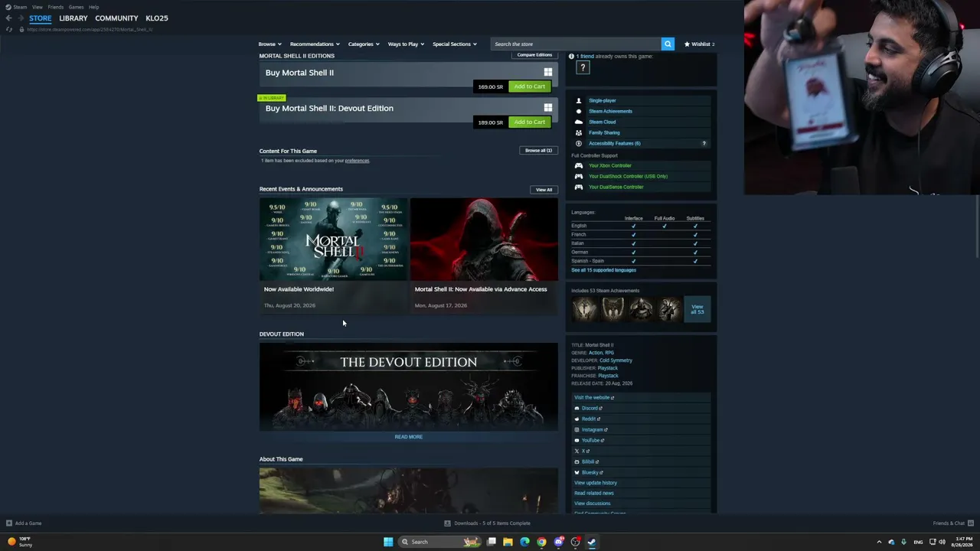The height and width of the screenshot is (551, 980).
Task: Open the Friends & Chat icon
Action: [970, 523]
